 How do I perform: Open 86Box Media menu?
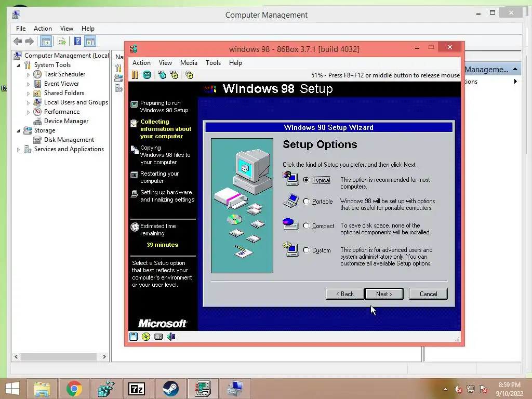(189, 63)
